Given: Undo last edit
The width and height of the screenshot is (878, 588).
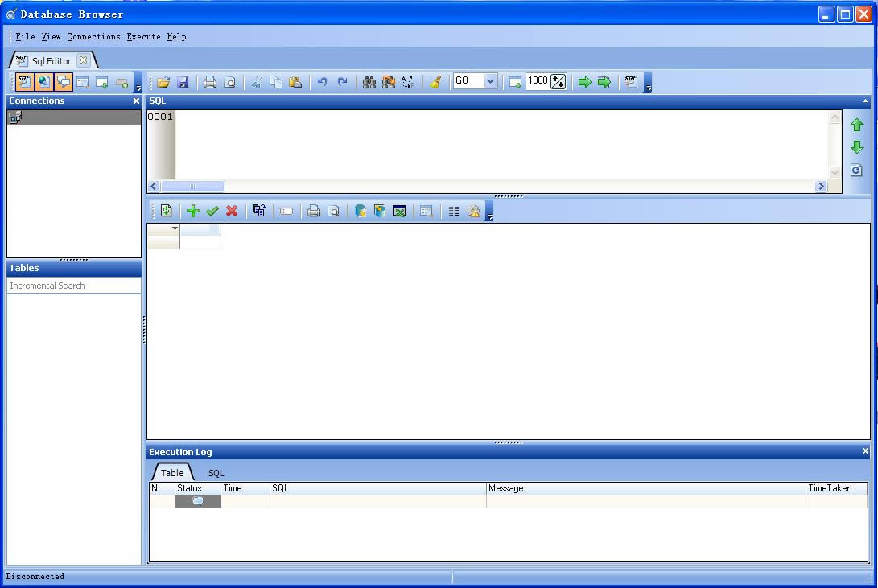Looking at the screenshot, I should pos(323,82).
